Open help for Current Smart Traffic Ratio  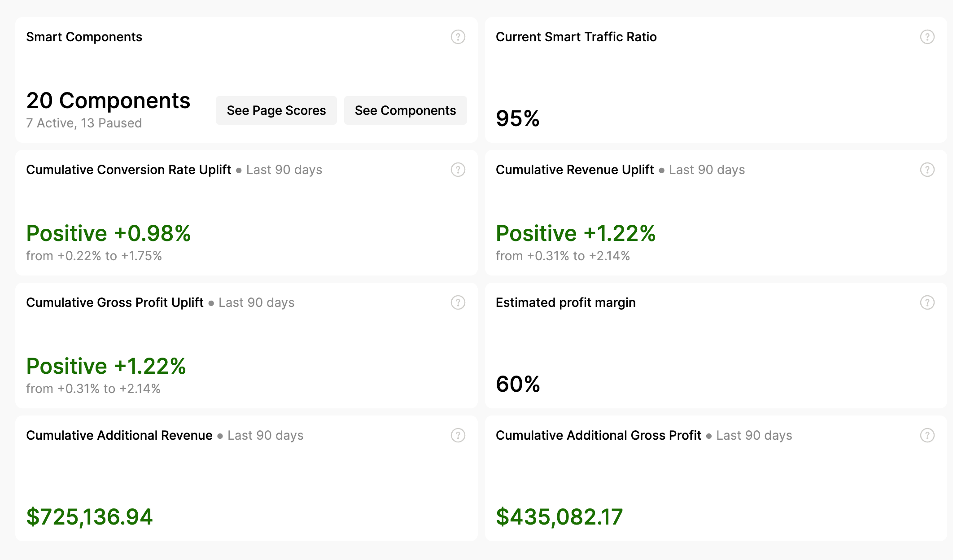927,37
